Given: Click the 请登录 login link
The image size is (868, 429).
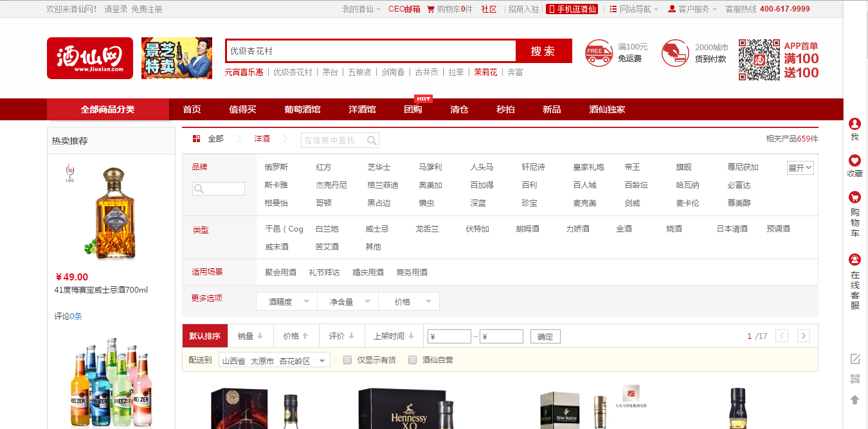Looking at the screenshot, I should pyautogui.click(x=116, y=9).
